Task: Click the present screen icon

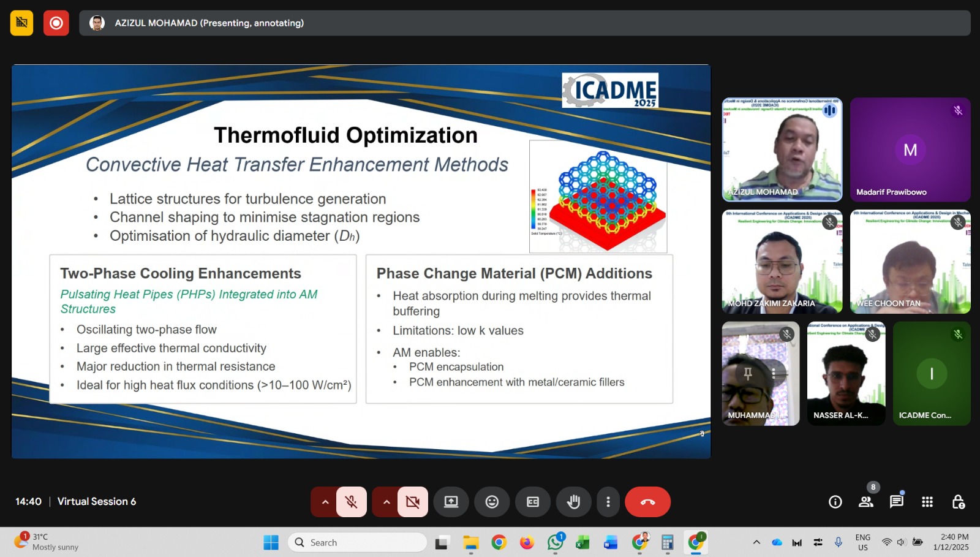Action: tap(451, 502)
